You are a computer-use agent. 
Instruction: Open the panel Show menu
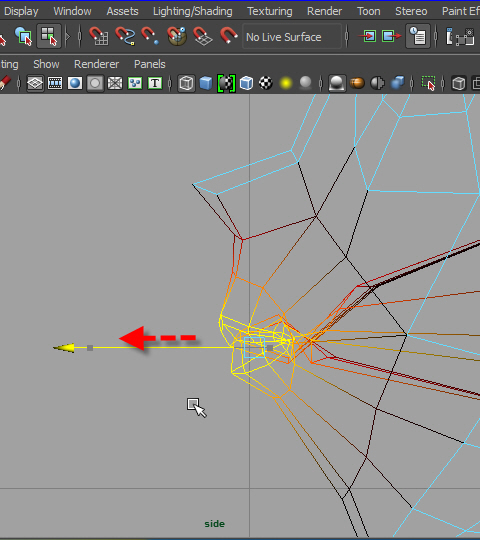pos(46,64)
